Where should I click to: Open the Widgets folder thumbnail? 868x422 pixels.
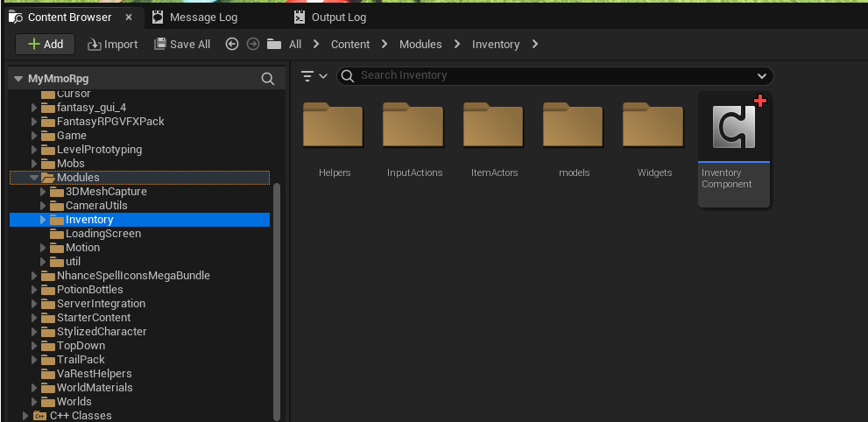click(653, 125)
